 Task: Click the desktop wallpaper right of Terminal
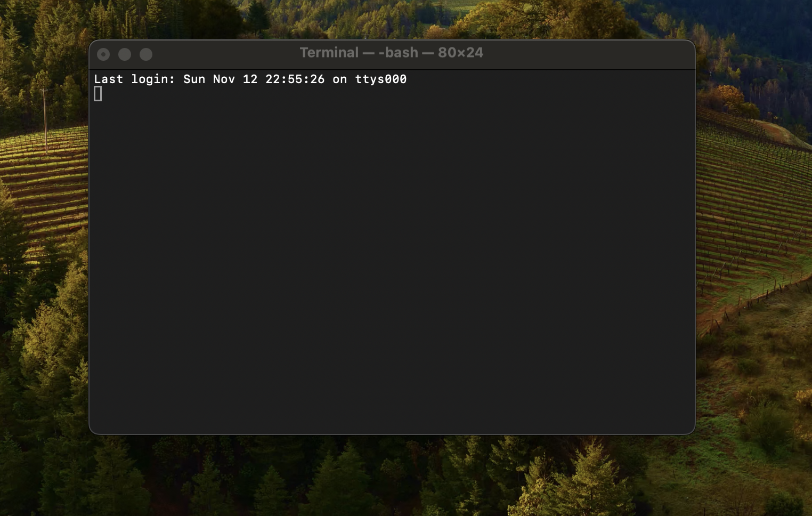click(757, 240)
